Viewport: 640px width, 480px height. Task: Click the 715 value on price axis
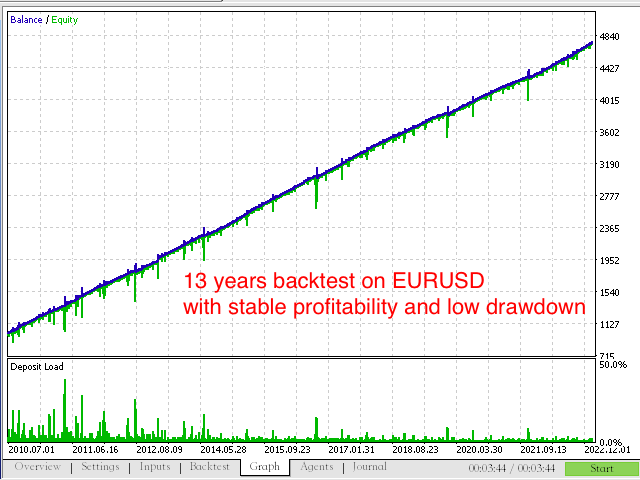pyautogui.click(x=607, y=357)
